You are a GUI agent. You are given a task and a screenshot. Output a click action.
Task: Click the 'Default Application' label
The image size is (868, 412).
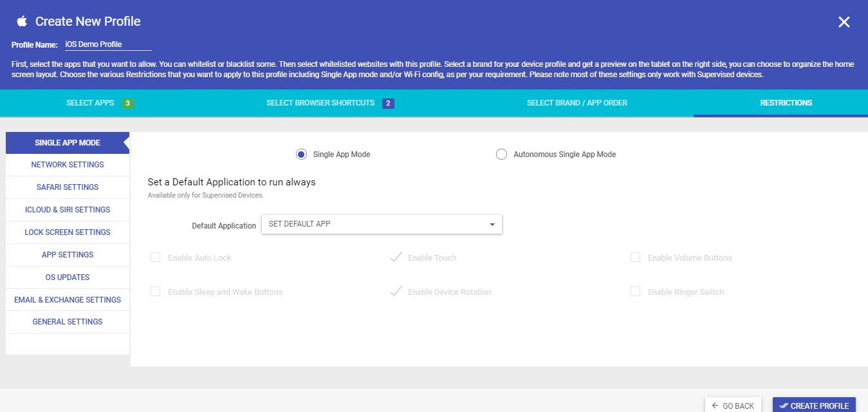point(224,226)
